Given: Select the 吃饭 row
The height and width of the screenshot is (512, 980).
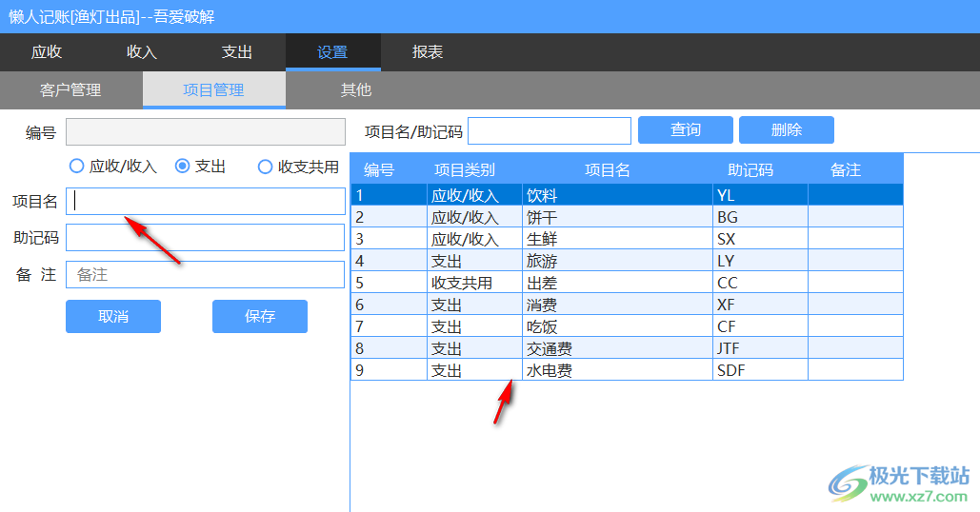Looking at the screenshot, I should tap(627, 325).
